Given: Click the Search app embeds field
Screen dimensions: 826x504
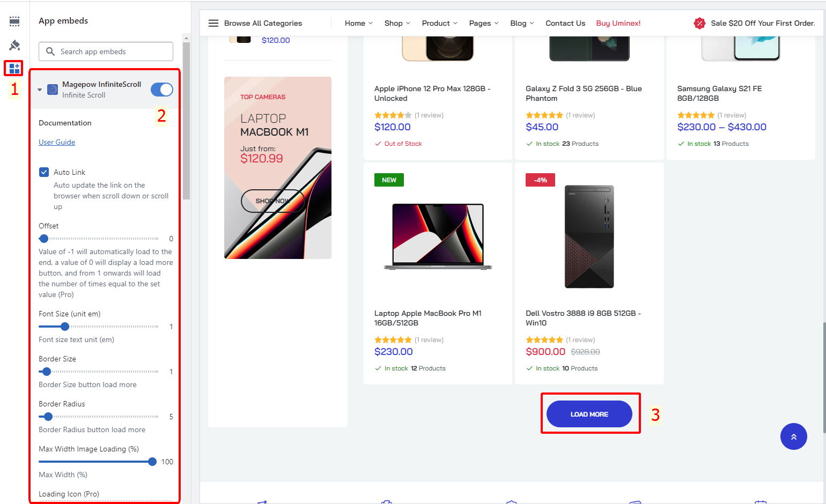Looking at the screenshot, I should click(x=113, y=51).
